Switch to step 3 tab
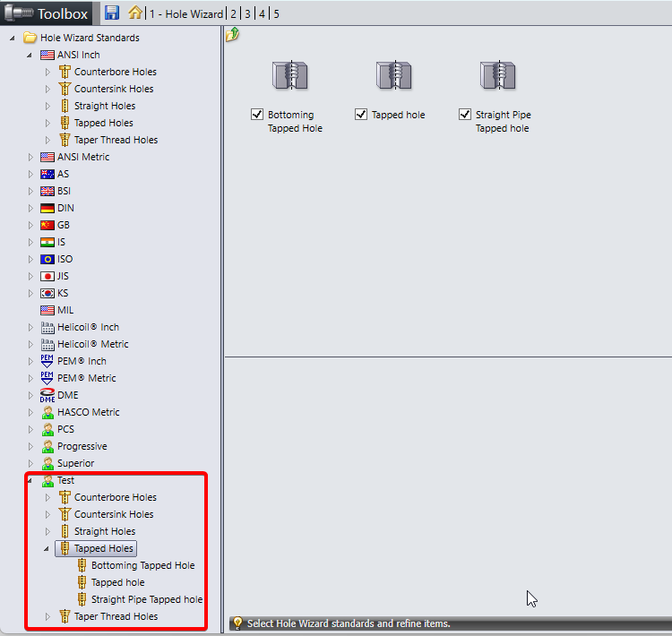Image resolution: width=672 pixels, height=636 pixels. point(247,14)
